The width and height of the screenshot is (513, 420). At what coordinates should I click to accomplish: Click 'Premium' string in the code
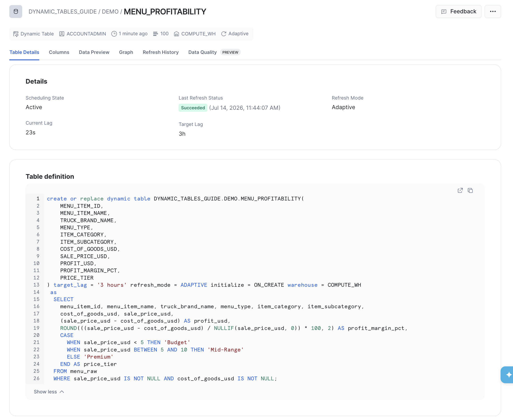point(99,357)
